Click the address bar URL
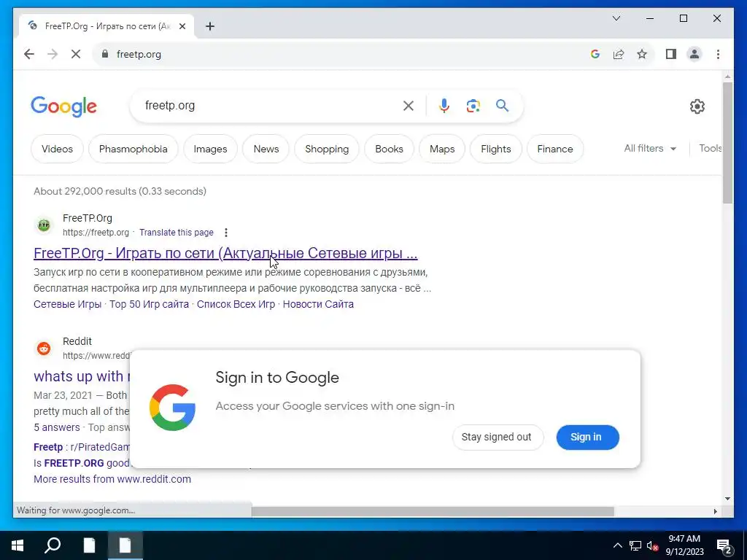Image resolution: width=747 pixels, height=560 pixels. [139, 54]
